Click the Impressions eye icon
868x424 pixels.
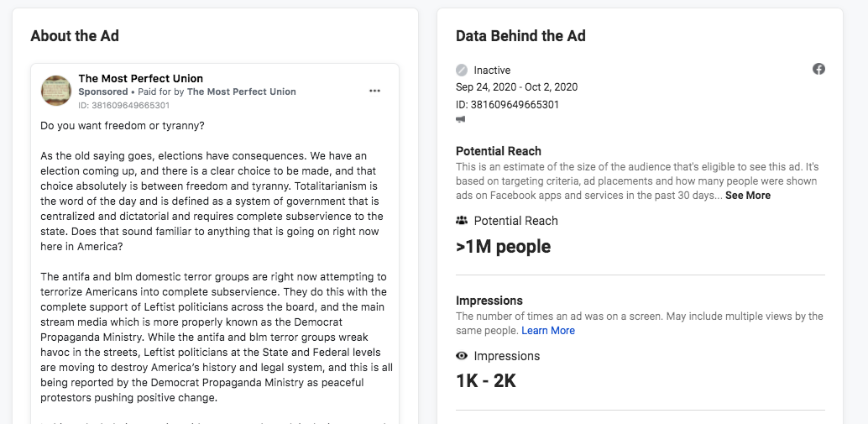[462, 356]
